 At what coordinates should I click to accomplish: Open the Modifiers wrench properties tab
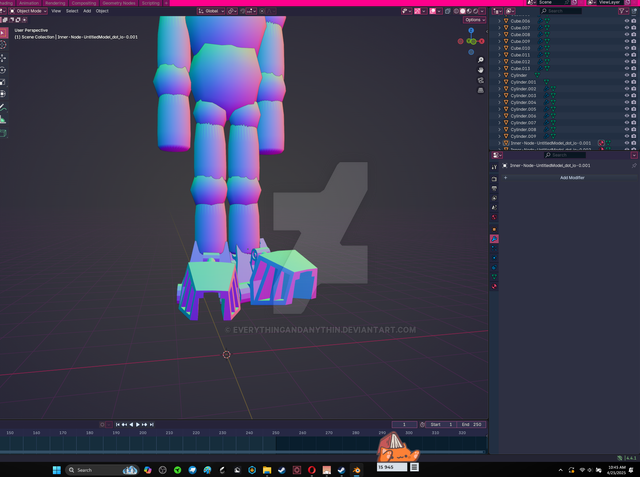[494, 239]
